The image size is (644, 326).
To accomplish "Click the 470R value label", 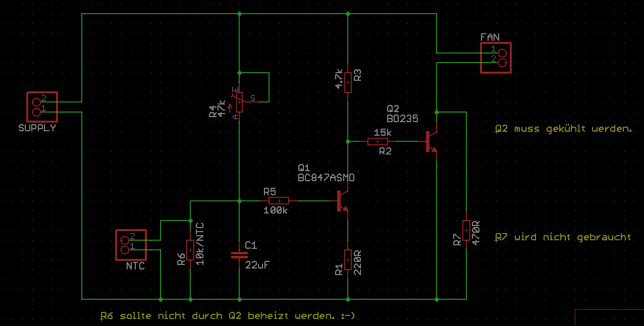I will pyautogui.click(x=476, y=232).
